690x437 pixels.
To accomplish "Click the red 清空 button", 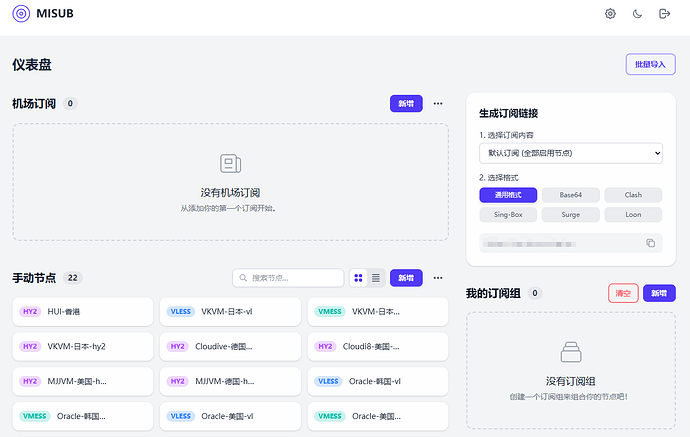I will (x=623, y=293).
